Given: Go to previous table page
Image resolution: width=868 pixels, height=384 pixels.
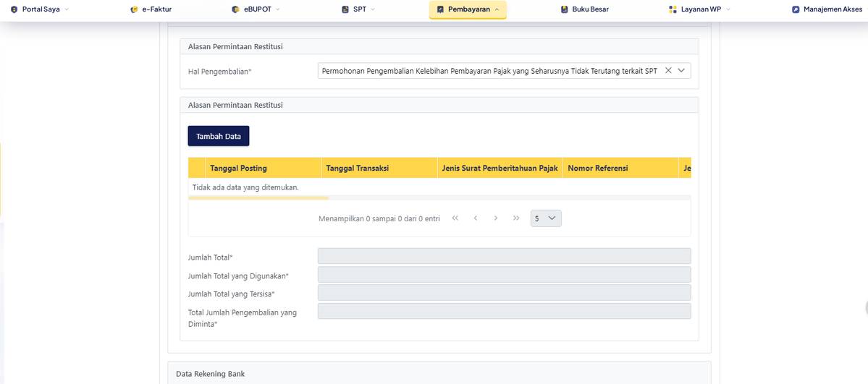Looking at the screenshot, I should [476, 218].
